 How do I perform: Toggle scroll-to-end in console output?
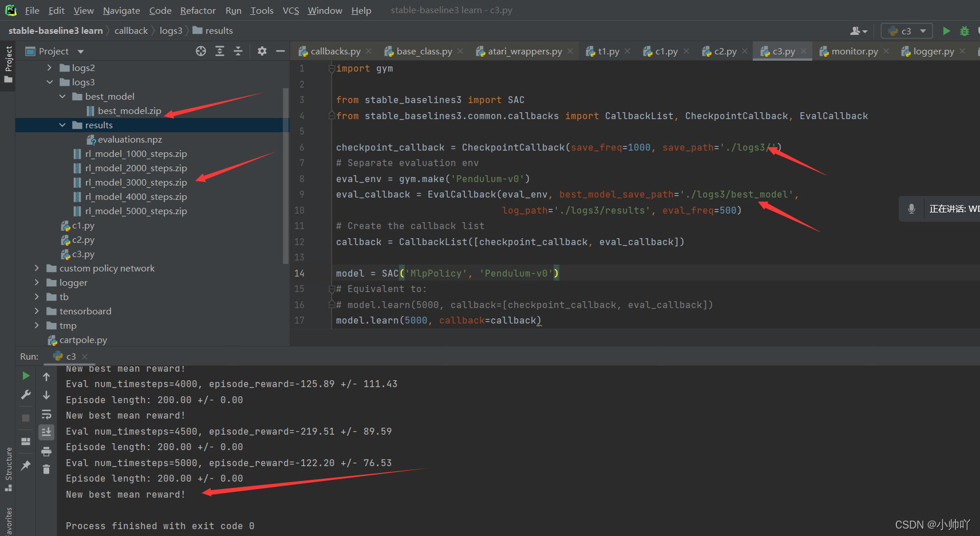pyautogui.click(x=46, y=432)
